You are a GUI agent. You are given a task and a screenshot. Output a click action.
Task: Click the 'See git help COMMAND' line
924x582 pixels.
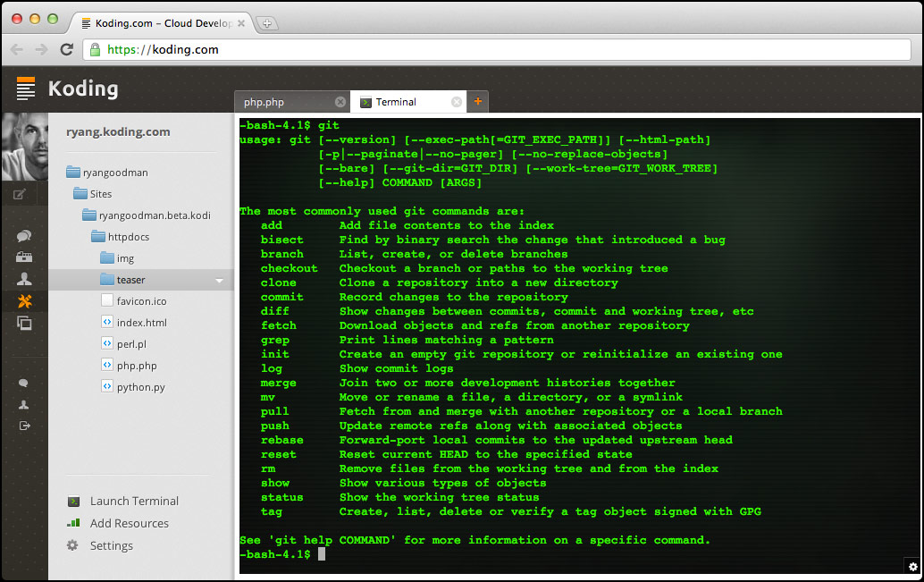[475, 540]
